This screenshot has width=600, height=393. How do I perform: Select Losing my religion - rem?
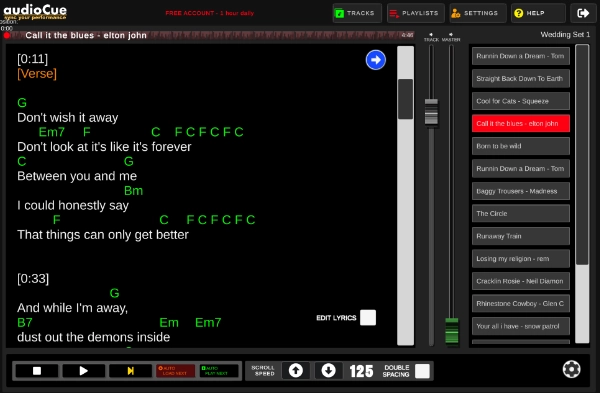point(520,259)
